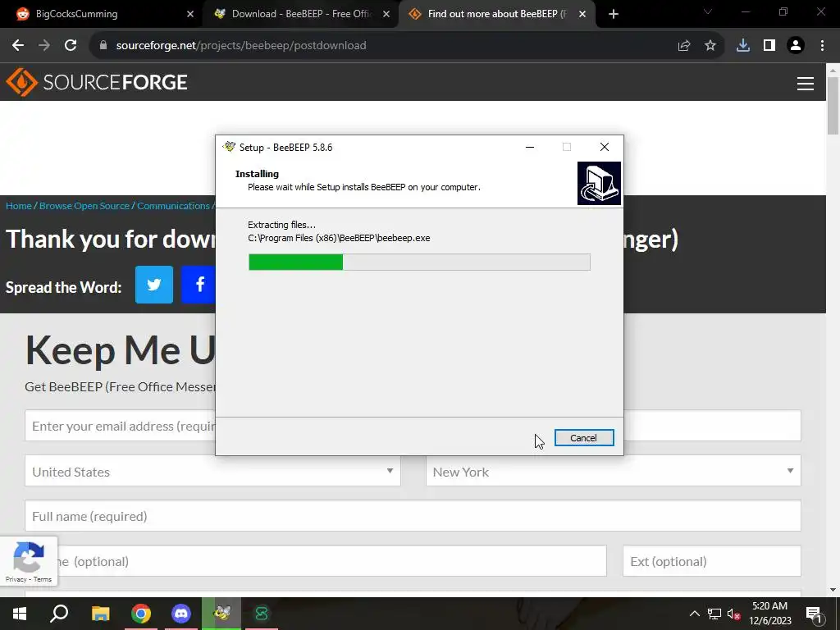
Task: Go back in Chrome browser
Action: point(18,46)
